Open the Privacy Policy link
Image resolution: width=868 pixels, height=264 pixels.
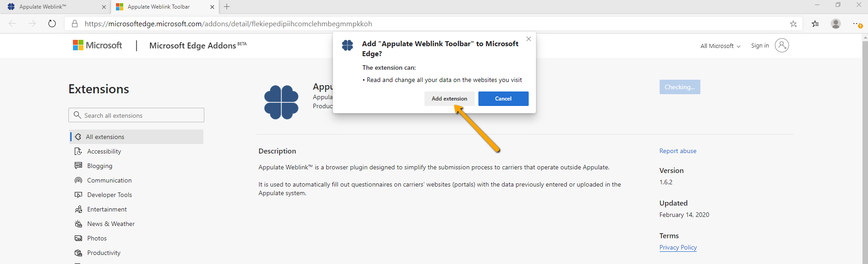pos(678,247)
